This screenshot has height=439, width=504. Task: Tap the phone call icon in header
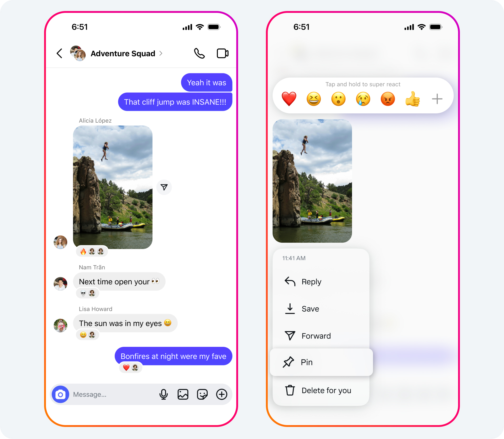(x=198, y=53)
